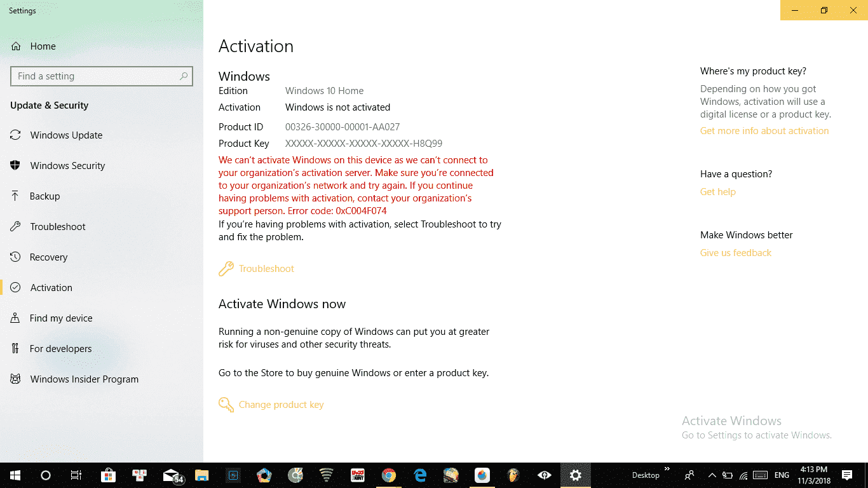Open the eye icon app on taskbar

(x=545, y=475)
